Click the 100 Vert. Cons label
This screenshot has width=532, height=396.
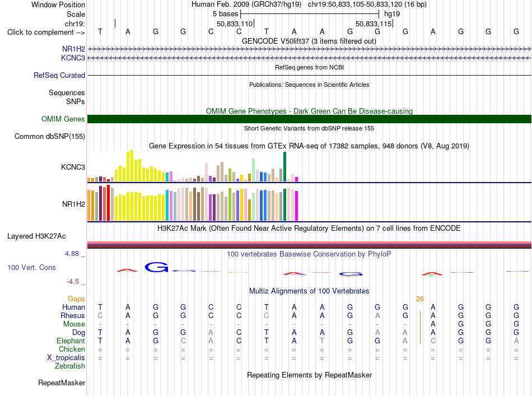point(31,267)
